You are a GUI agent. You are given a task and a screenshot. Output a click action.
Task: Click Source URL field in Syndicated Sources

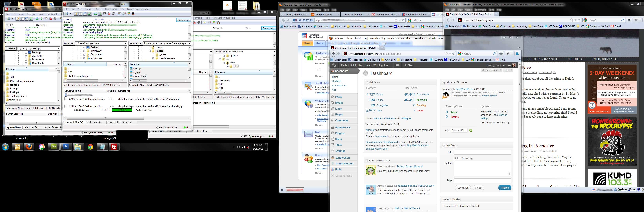point(459,130)
